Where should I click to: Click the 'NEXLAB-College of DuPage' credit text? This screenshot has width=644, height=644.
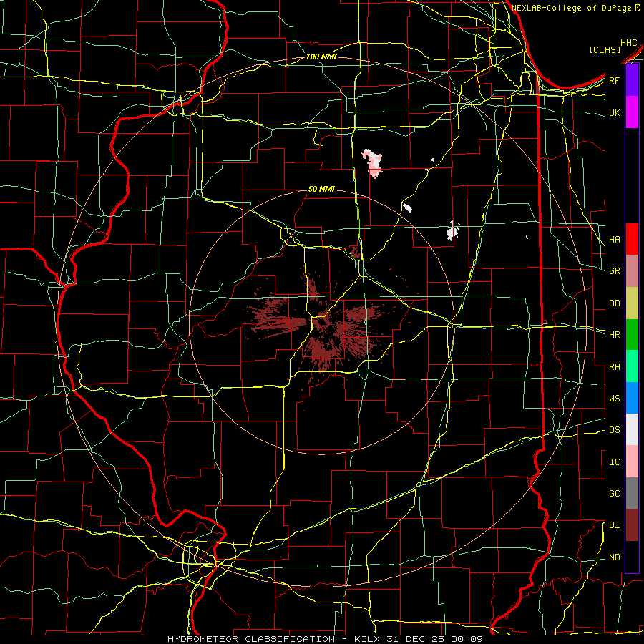click(571, 8)
